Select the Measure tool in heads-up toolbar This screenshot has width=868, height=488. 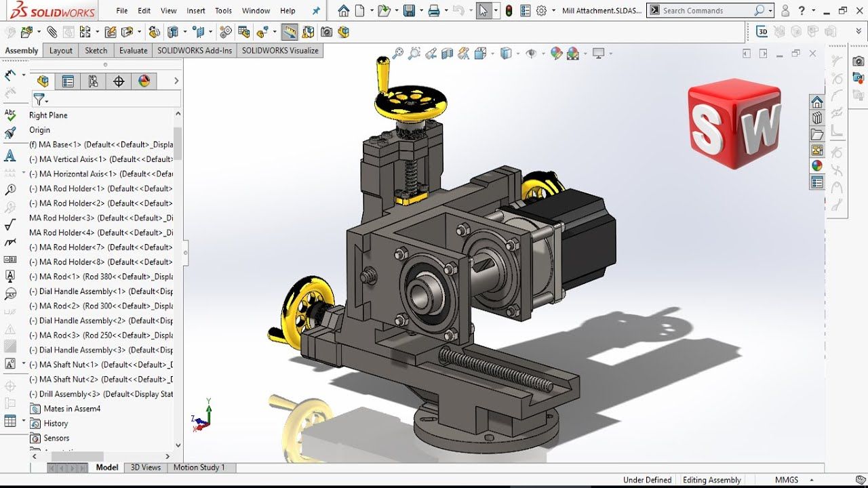click(463, 54)
